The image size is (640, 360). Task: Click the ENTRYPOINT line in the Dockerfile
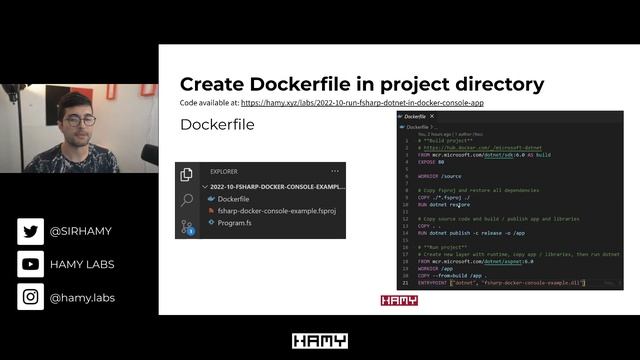502,282
